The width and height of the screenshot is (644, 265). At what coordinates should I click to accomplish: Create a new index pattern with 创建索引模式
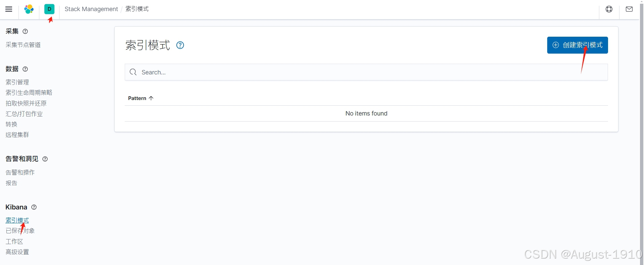pyautogui.click(x=577, y=45)
